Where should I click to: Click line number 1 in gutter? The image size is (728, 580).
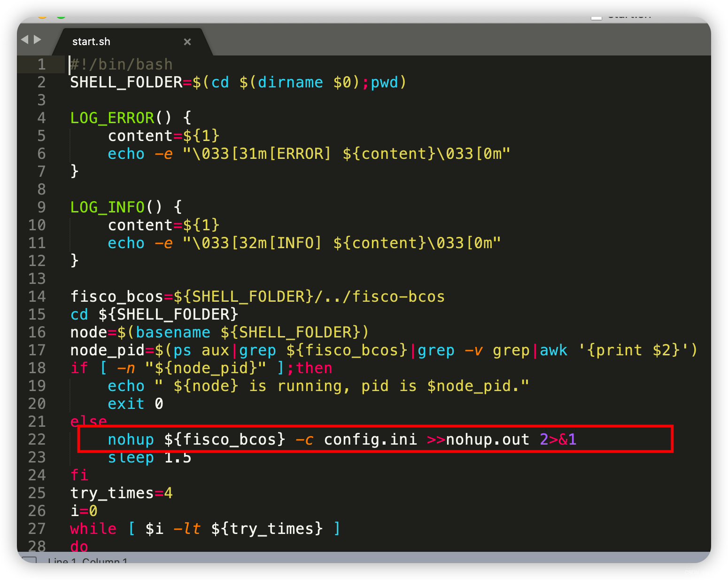click(42, 64)
